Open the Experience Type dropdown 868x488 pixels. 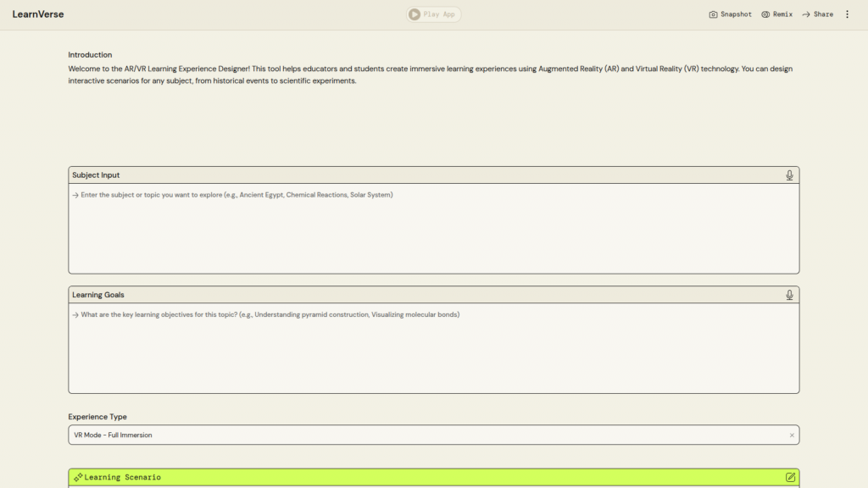click(424, 435)
